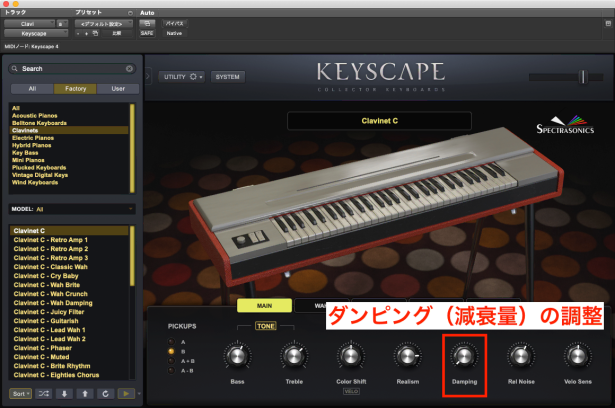Image resolution: width=615 pixels, height=408 pixels.
Task: Click the Rel Noise knob
Action: point(521,356)
